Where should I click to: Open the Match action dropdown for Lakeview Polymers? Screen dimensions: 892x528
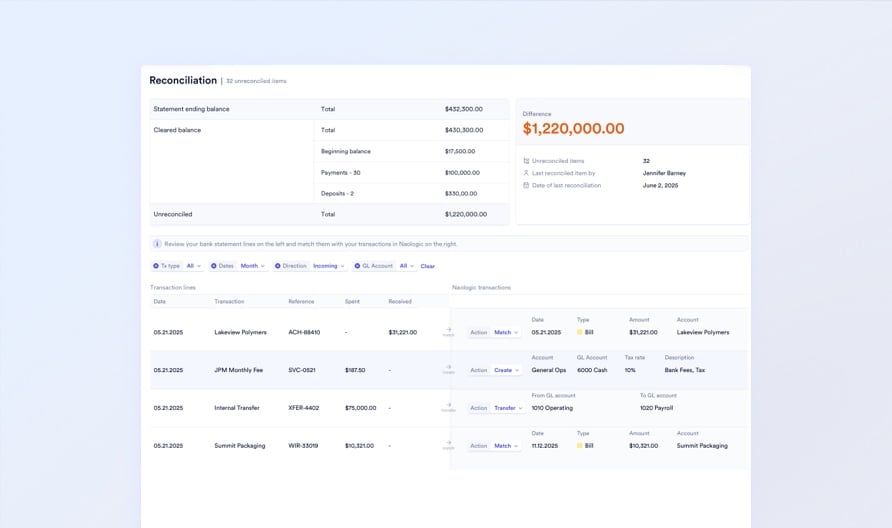coord(506,332)
